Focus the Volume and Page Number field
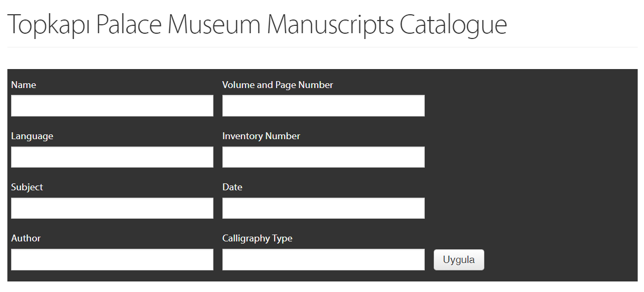644x292 pixels. point(323,106)
